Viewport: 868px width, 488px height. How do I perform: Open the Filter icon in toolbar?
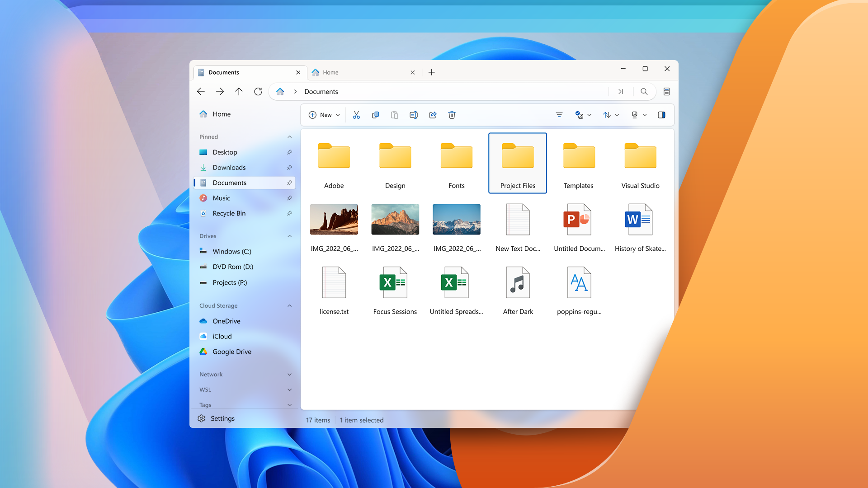(x=559, y=115)
